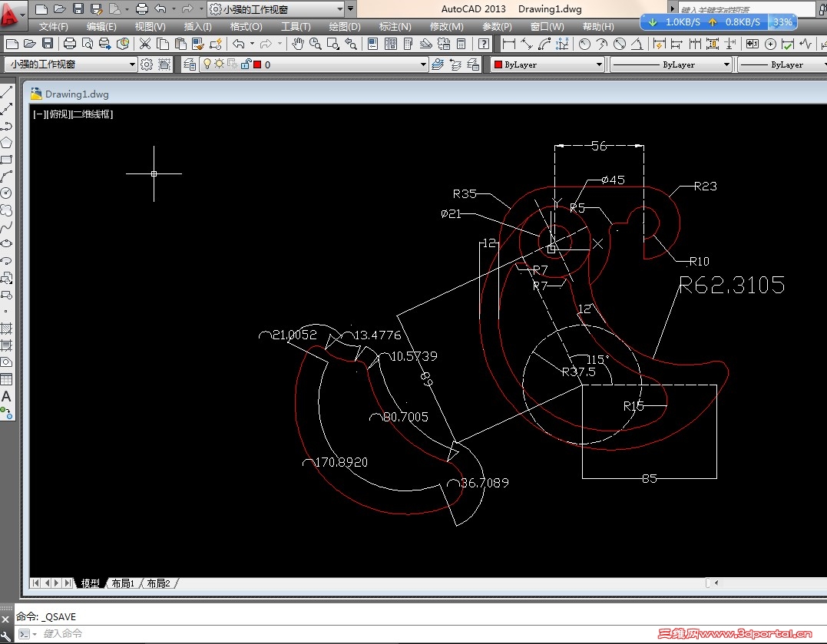Open the 修改(M) menu
This screenshot has height=644, width=827.
click(x=446, y=26)
